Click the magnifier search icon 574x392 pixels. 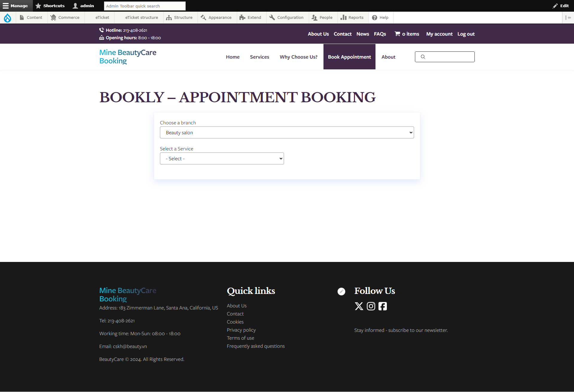(423, 57)
